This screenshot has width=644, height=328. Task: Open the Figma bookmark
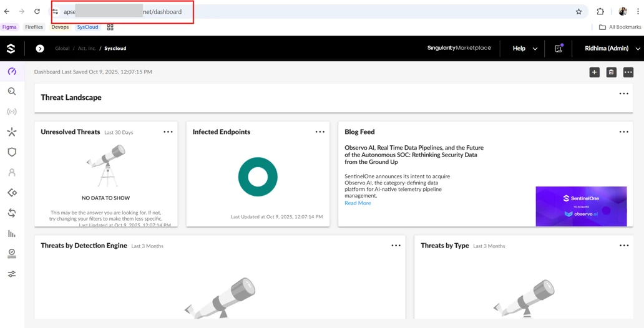tap(9, 27)
